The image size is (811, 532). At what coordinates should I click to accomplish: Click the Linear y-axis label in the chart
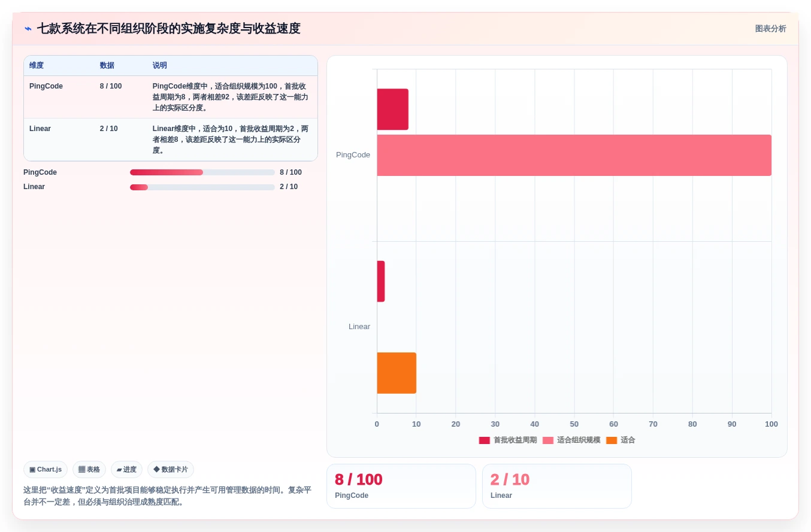pos(359,327)
